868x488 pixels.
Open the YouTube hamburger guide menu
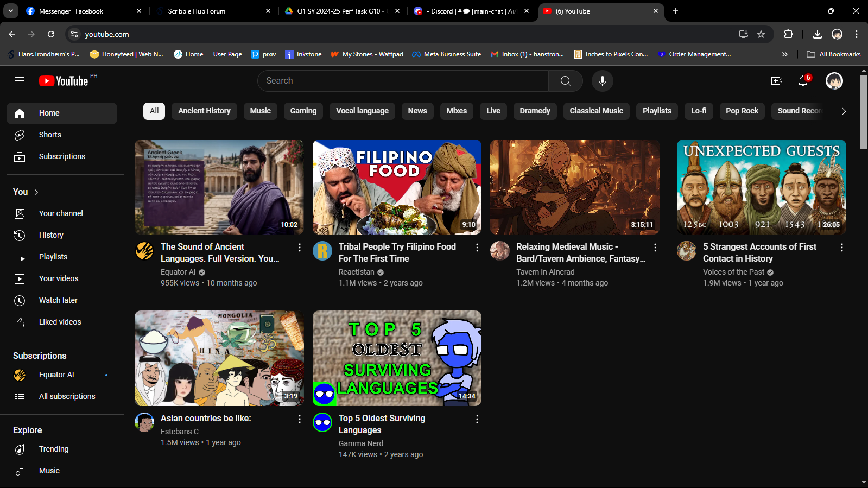(20, 81)
